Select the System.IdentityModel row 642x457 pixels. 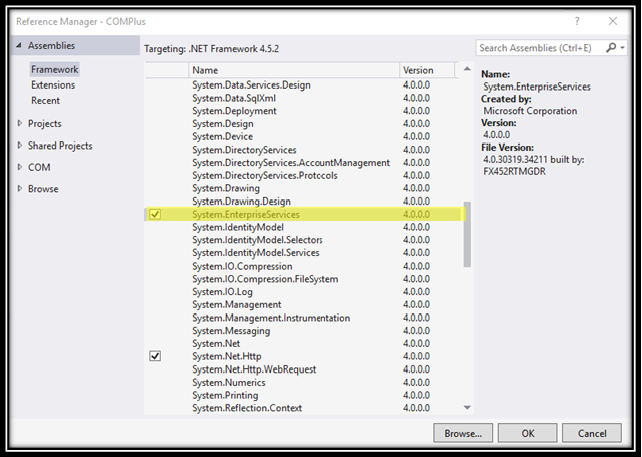click(x=305, y=227)
